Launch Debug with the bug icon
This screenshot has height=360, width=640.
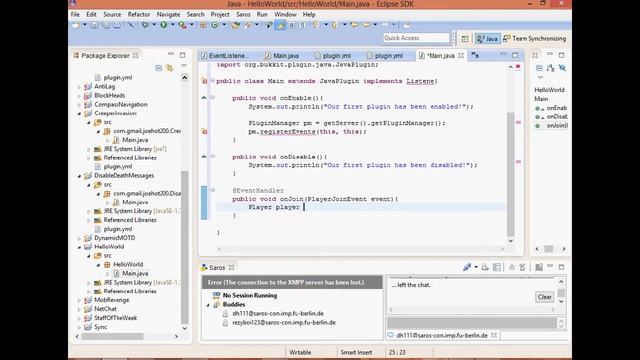point(145,25)
